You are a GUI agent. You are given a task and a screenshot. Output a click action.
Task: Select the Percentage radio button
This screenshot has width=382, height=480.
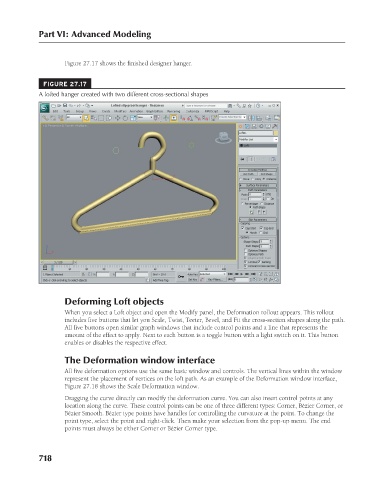click(x=242, y=203)
